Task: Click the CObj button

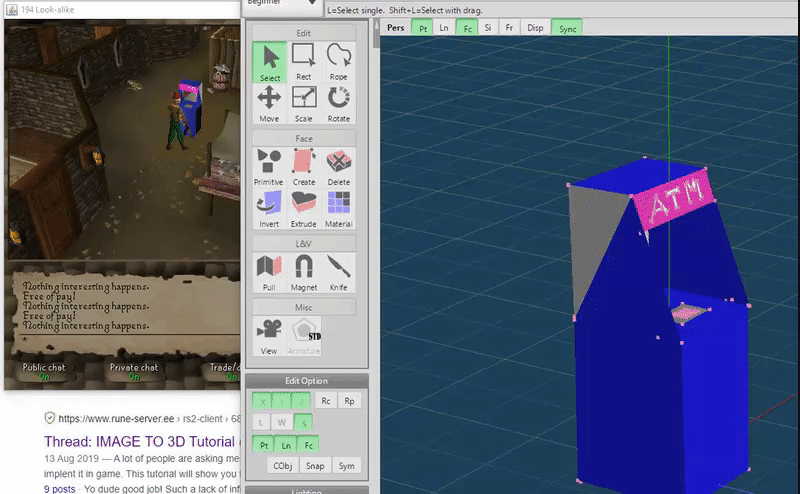Action: (283, 465)
